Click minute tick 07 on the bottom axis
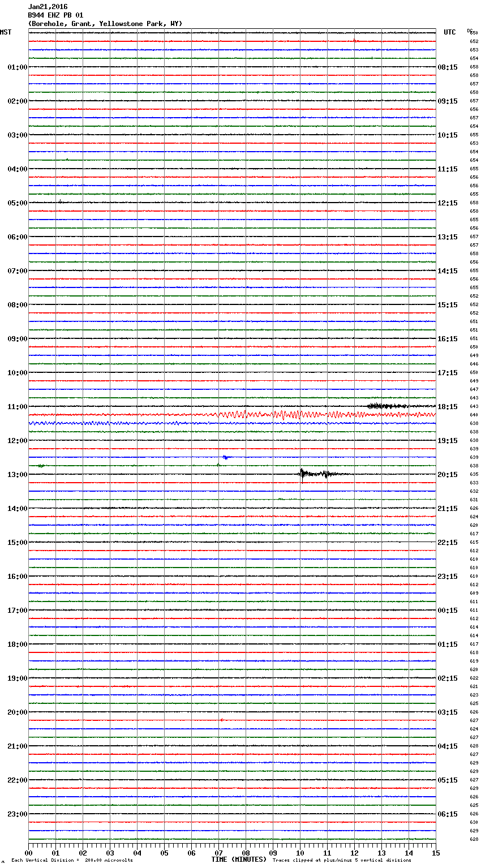The width and height of the screenshot is (481, 868). [x=218, y=853]
